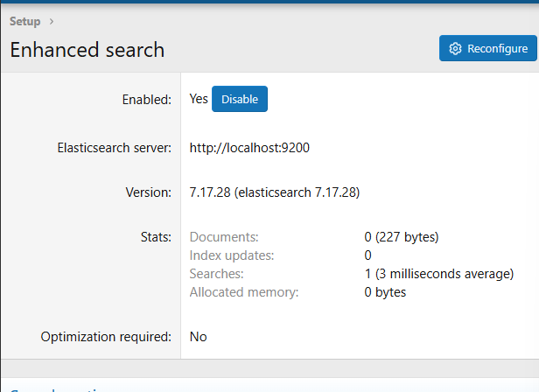This screenshot has height=392, width=539.
Task: Click the Index updates stat label
Action: click(x=232, y=255)
